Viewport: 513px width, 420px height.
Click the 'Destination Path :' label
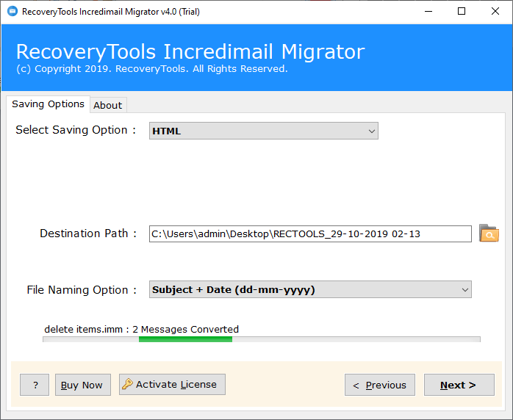pyautogui.click(x=88, y=233)
